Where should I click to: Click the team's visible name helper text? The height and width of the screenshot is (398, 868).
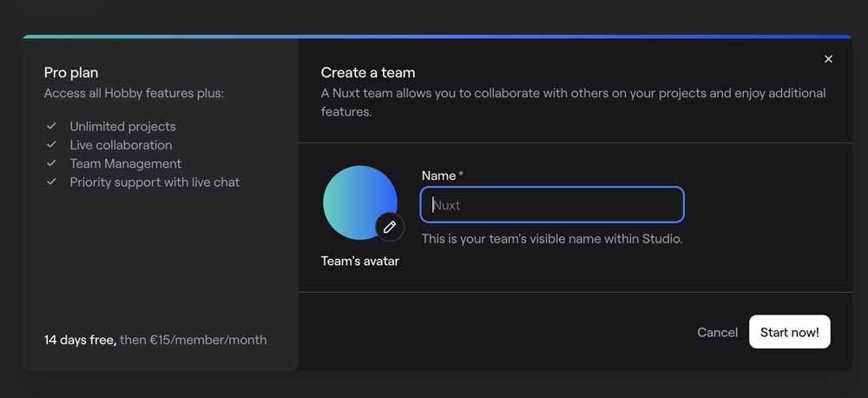click(552, 239)
